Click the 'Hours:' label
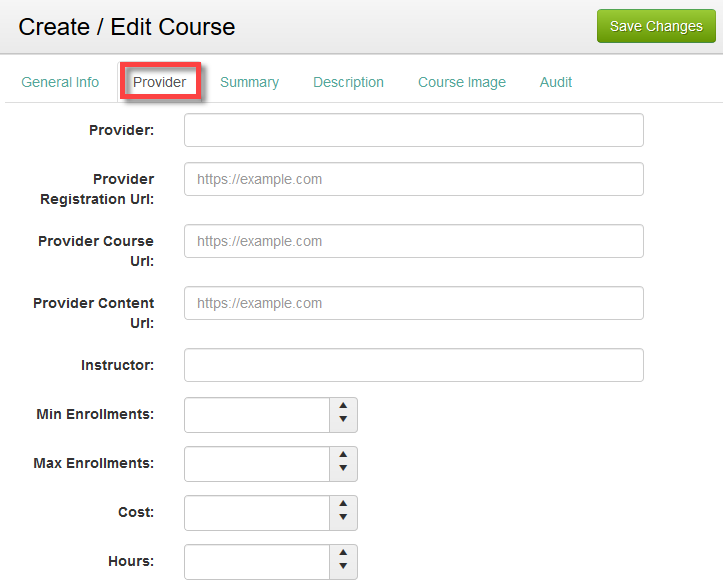The image size is (723, 586). click(x=131, y=561)
